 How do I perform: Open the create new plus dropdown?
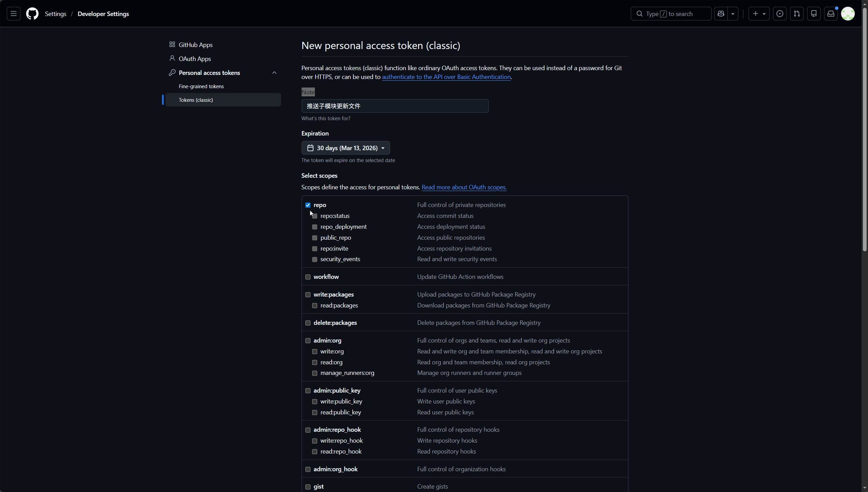coord(759,14)
